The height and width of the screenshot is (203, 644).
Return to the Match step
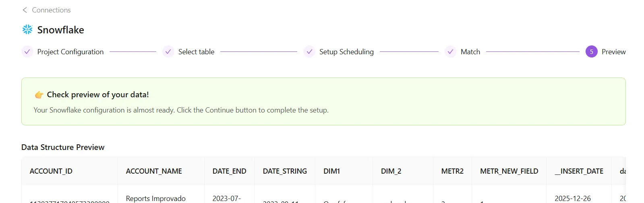click(470, 52)
